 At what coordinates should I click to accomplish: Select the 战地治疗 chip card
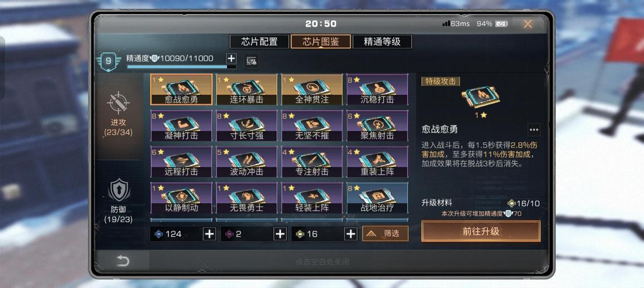pos(377,198)
